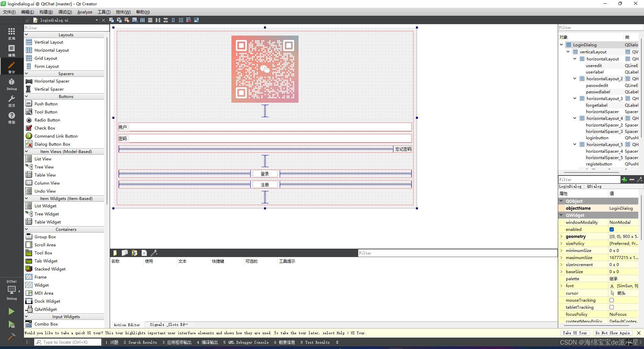644x349 pixels.
Task: Start debugging with the Run-with-bug icon
Action: (x=11, y=324)
